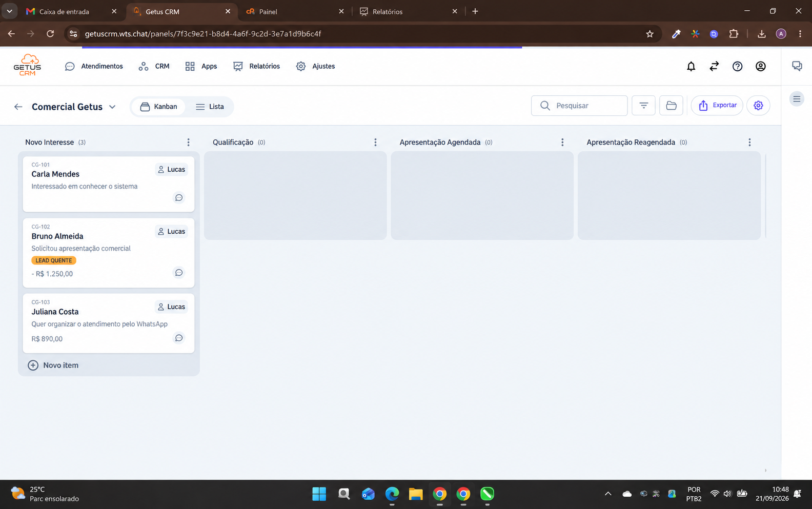Click the browser address bar URL

click(203, 34)
